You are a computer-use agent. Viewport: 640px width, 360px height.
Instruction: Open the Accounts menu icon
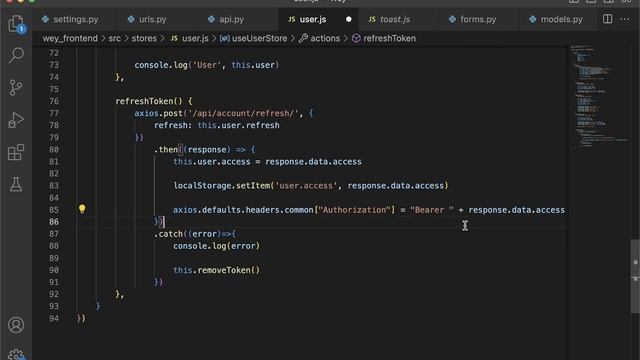[x=16, y=325]
